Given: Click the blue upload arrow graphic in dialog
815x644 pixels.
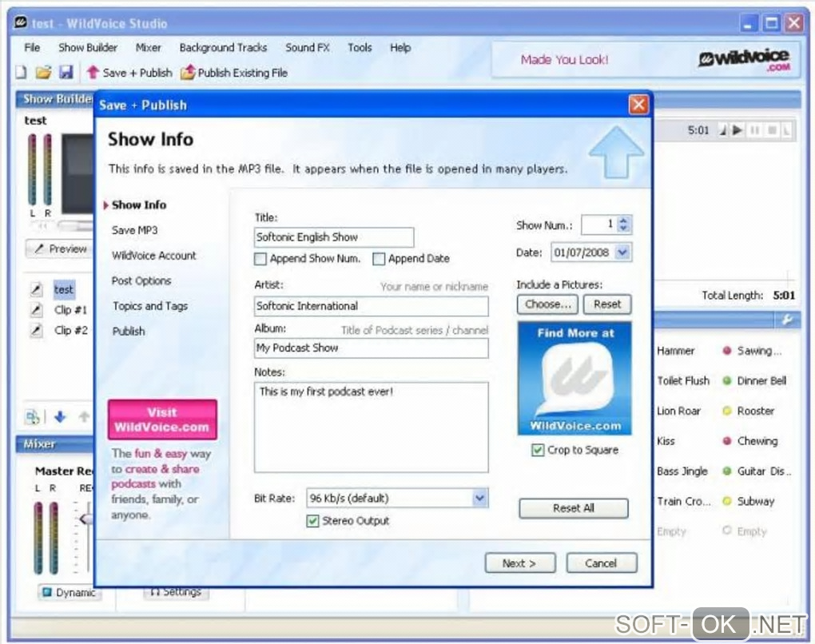Looking at the screenshot, I should 617,152.
